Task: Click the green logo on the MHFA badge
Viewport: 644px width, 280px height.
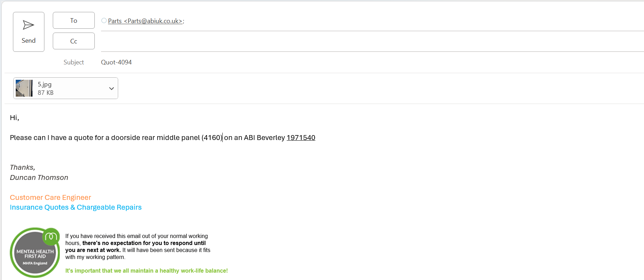Action: [51, 237]
